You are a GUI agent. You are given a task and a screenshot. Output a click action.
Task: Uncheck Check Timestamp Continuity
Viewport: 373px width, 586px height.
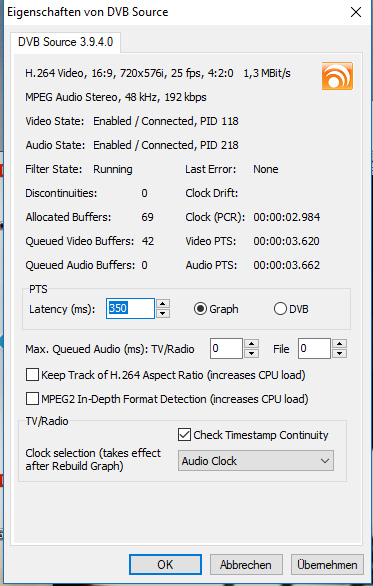click(x=184, y=435)
